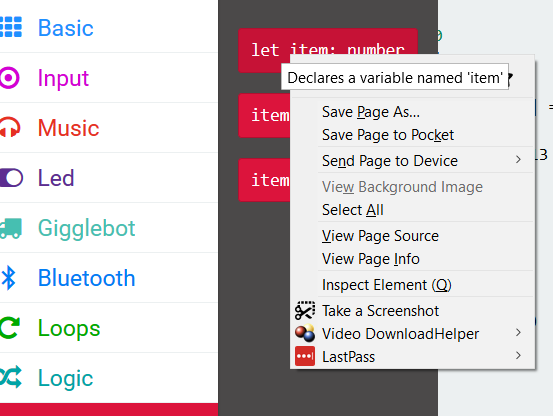Click the Logic shuffle icon
Image resolution: width=553 pixels, height=416 pixels.
[11, 378]
